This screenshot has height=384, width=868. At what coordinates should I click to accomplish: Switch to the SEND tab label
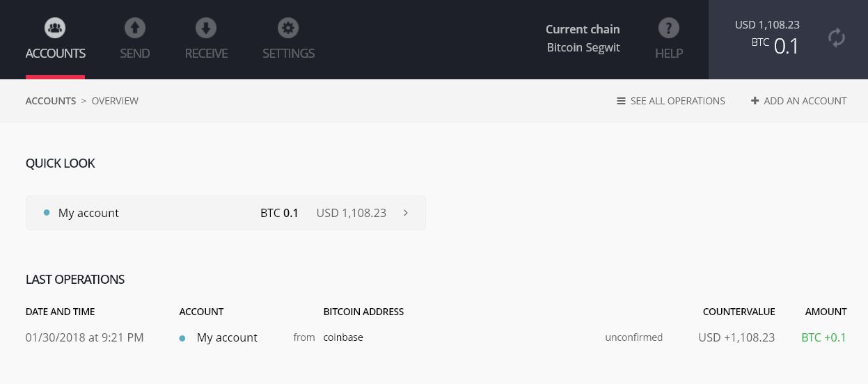pyautogui.click(x=134, y=54)
